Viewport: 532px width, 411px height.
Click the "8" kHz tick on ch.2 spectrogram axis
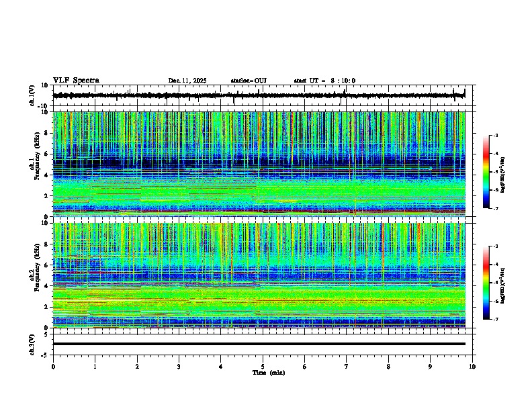pyautogui.click(x=48, y=244)
